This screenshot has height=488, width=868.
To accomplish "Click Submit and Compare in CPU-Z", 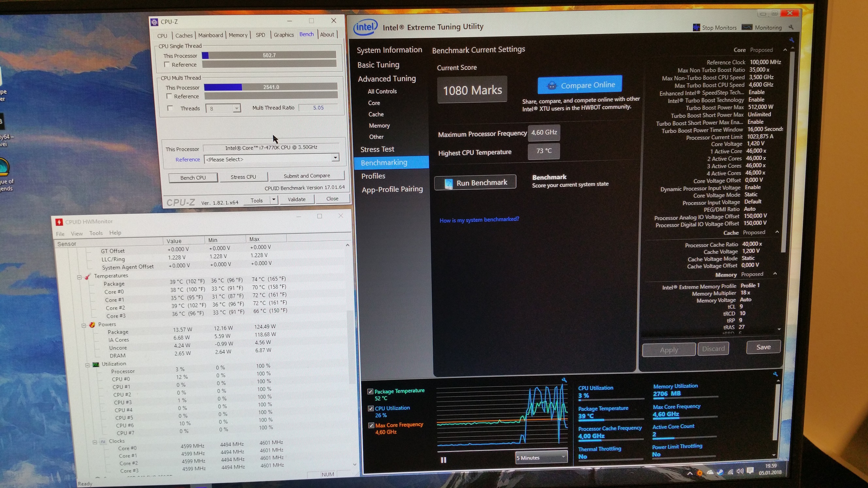I will pyautogui.click(x=307, y=176).
